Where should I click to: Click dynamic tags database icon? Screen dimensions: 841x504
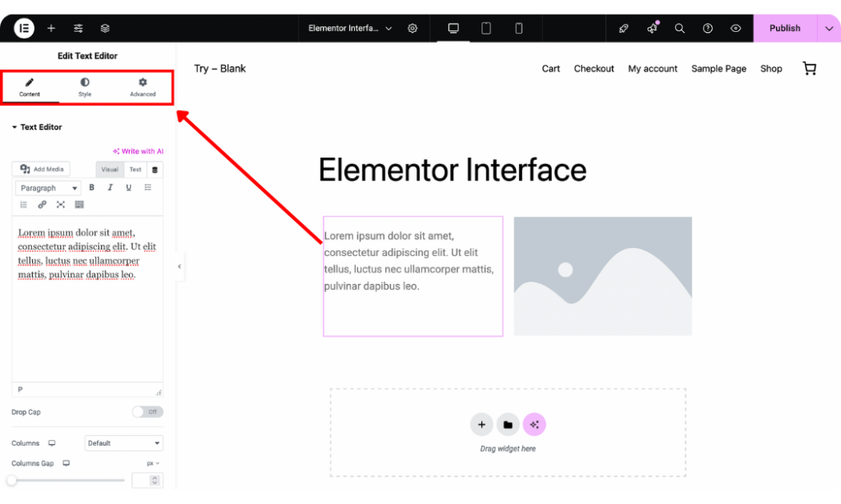(154, 170)
